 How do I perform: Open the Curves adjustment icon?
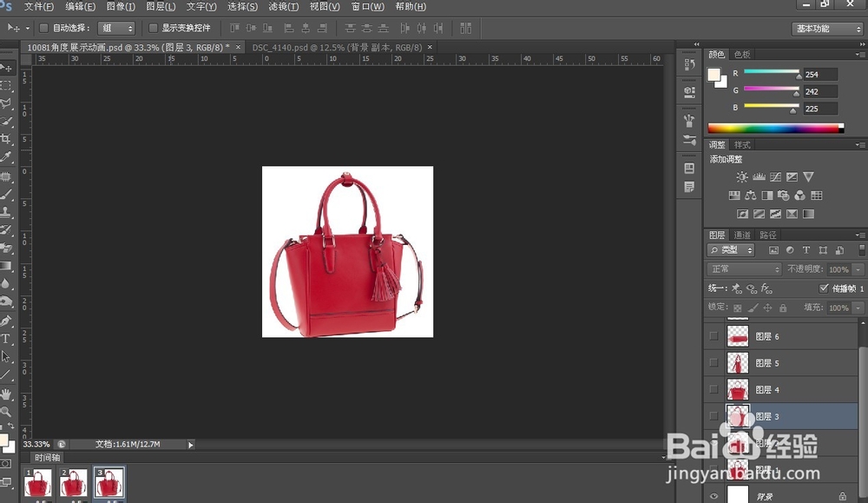click(775, 176)
